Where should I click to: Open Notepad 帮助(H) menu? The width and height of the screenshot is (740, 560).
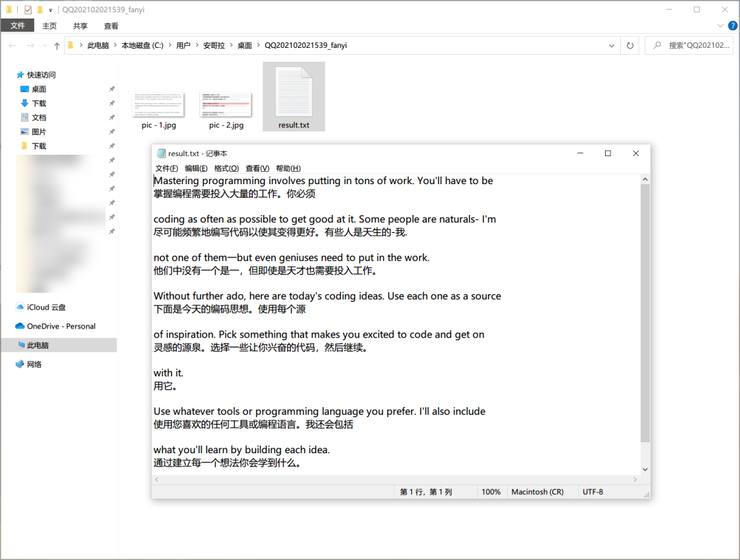click(x=288, y=168)
